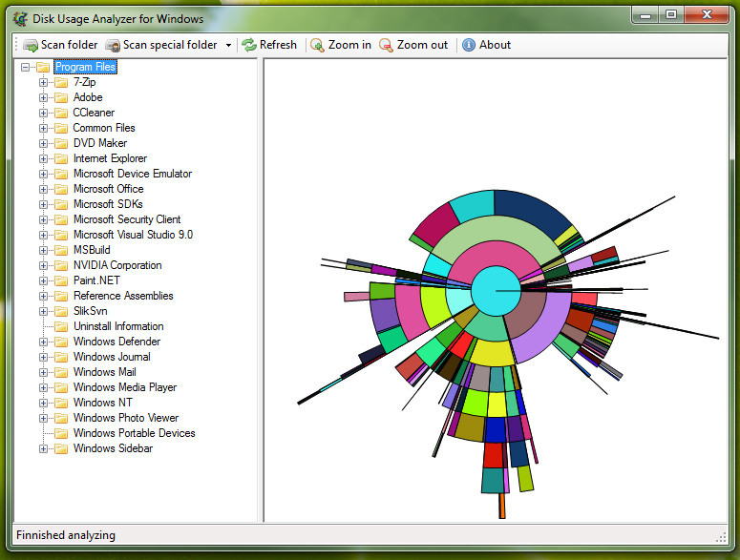
Task: Click the Paint.NET folder icon
Action: coord(61,280)
